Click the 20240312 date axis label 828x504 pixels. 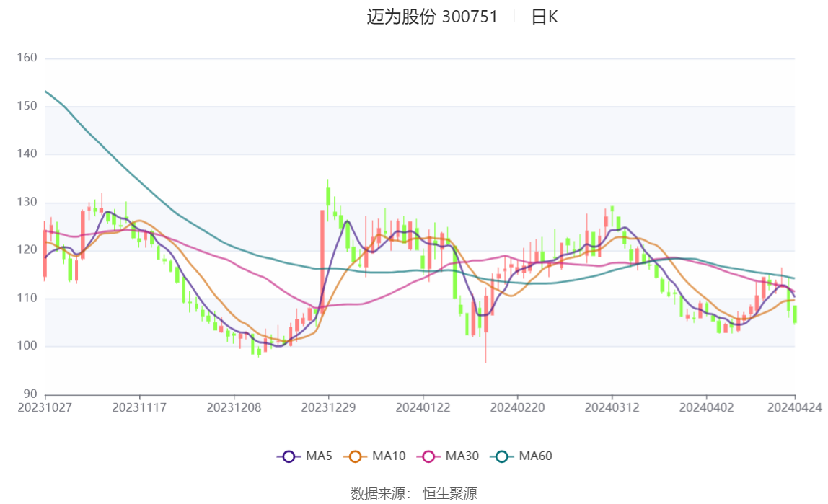pyautogui.click(x=612, y=408)
